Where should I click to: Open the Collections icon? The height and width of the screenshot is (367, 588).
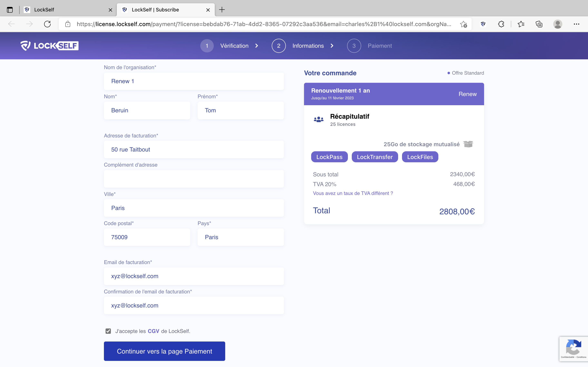click(539, 24)
